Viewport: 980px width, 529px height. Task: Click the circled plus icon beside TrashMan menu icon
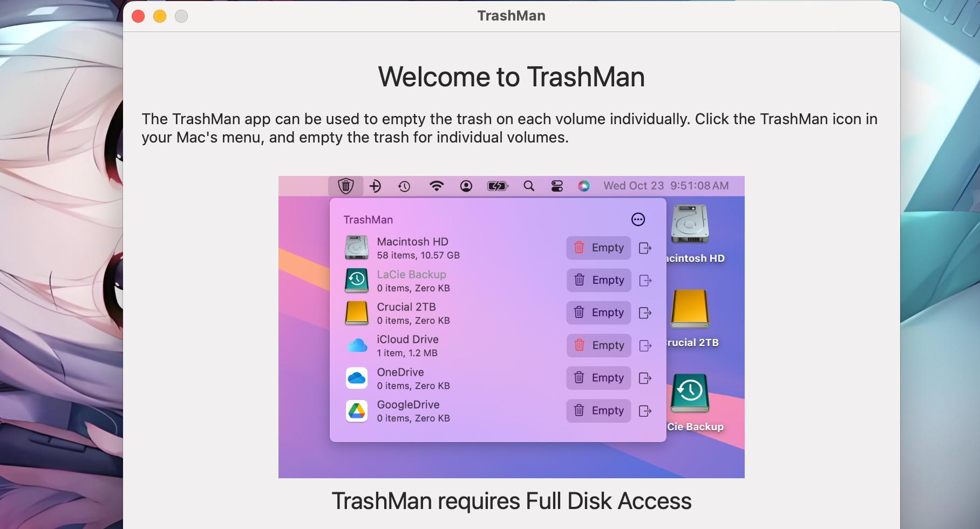[x=375, y=186]
